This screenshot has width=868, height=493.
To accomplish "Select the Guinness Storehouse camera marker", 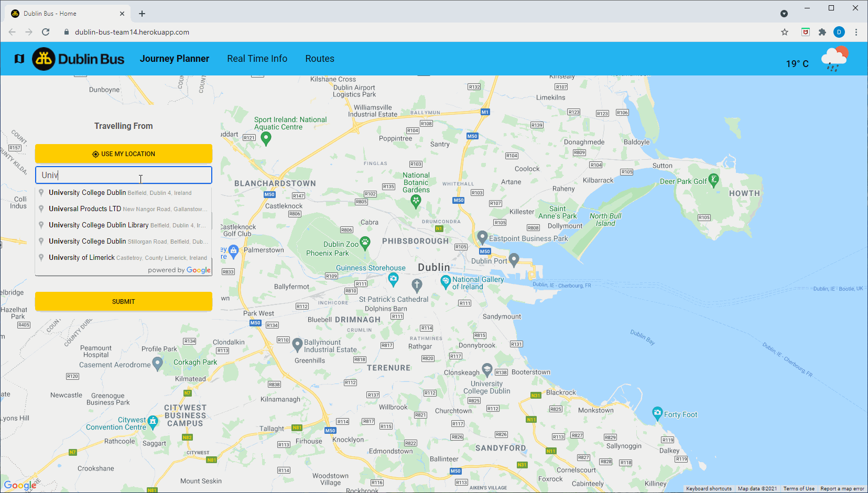I will tap(393, 280).
